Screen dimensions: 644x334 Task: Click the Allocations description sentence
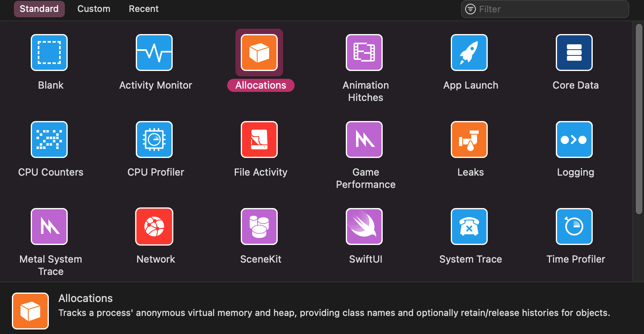(x=334, y=313)
